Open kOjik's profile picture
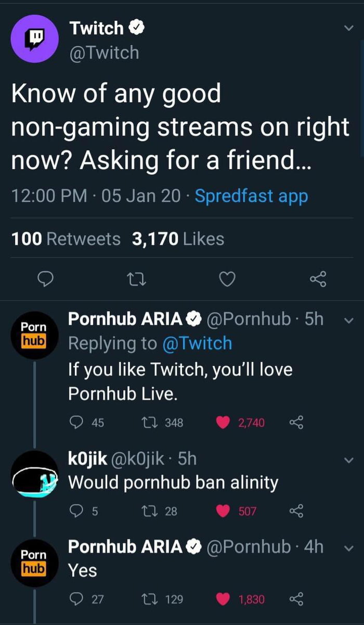 pyautogui.click(x=34, y=471)
